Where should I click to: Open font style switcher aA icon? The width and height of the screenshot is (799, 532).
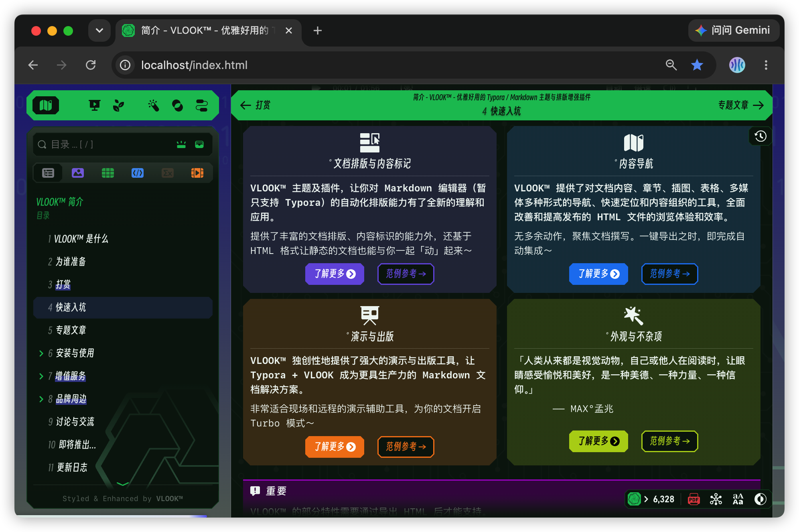[x=738, y=499]
